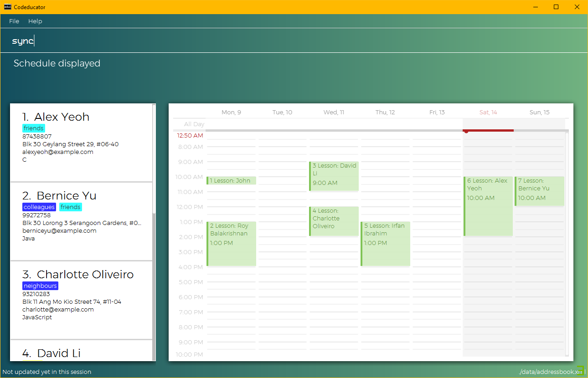Open the Lesson: Charlotte Oliveiro calendar entry
588x378 pixels.
tap(334, 221)
